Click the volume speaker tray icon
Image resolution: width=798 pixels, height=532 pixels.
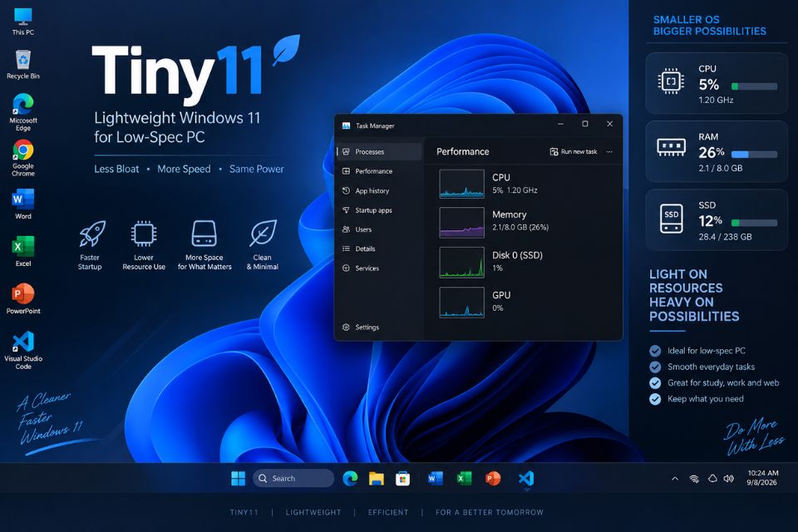[x=729, y=479]
